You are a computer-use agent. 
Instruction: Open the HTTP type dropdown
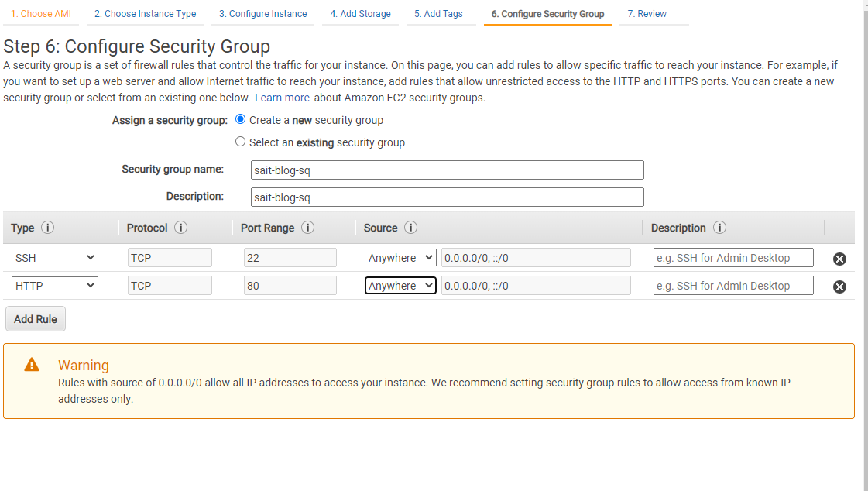pyautogui.click(x=55, y=285)
